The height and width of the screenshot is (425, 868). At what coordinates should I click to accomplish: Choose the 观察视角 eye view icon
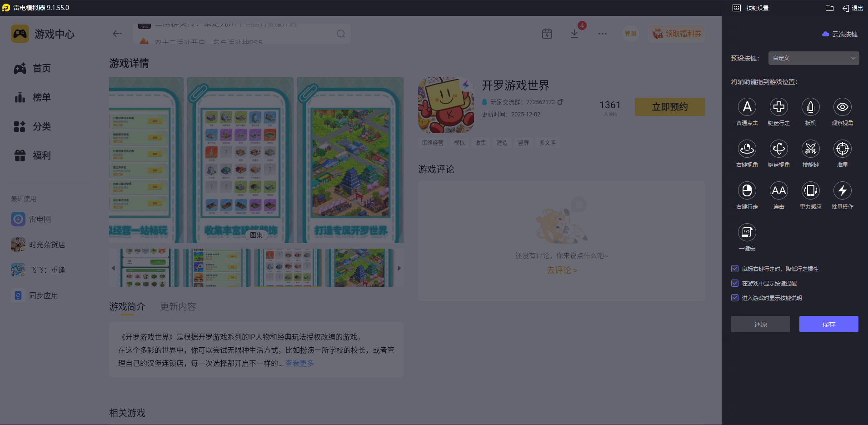(x=842, y=107)
